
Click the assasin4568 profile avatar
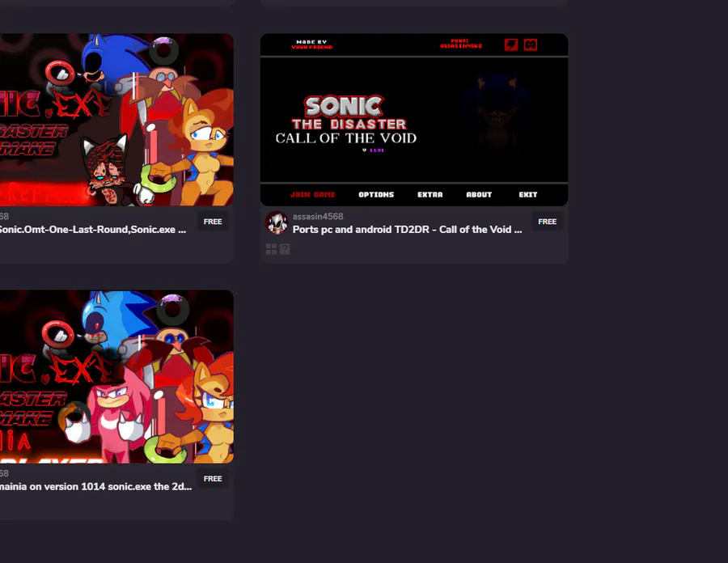(277, 222)
